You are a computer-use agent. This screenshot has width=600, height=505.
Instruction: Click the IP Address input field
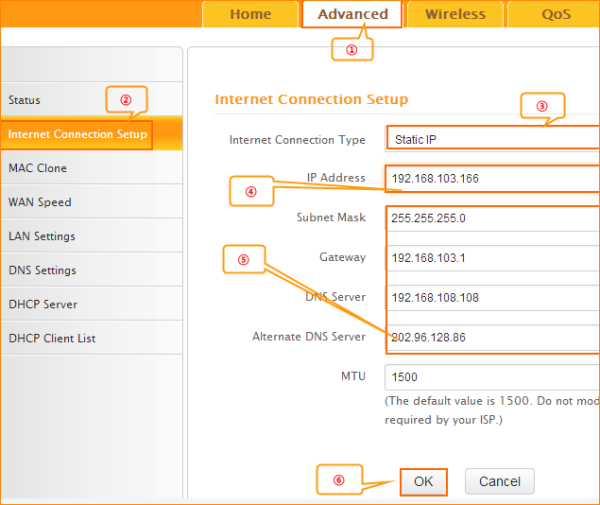pyautogui.click(x=492, y=179)
